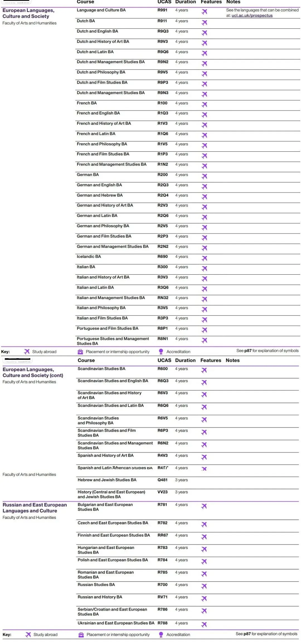Click study abroad icon for Scandinavian Studies BA
Viewport: 301px width, 644px height.
click(204, 370)
